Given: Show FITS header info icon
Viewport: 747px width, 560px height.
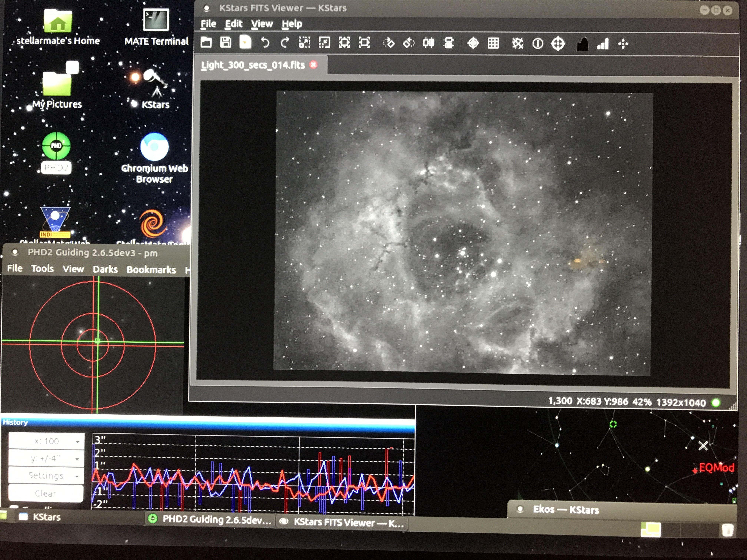Looking at the screenshot, I should (x=538, y=44).
